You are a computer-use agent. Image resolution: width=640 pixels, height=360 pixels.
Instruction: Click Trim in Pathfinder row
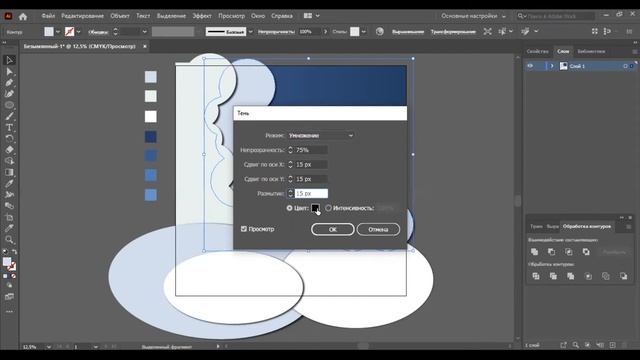click(553, 276)
